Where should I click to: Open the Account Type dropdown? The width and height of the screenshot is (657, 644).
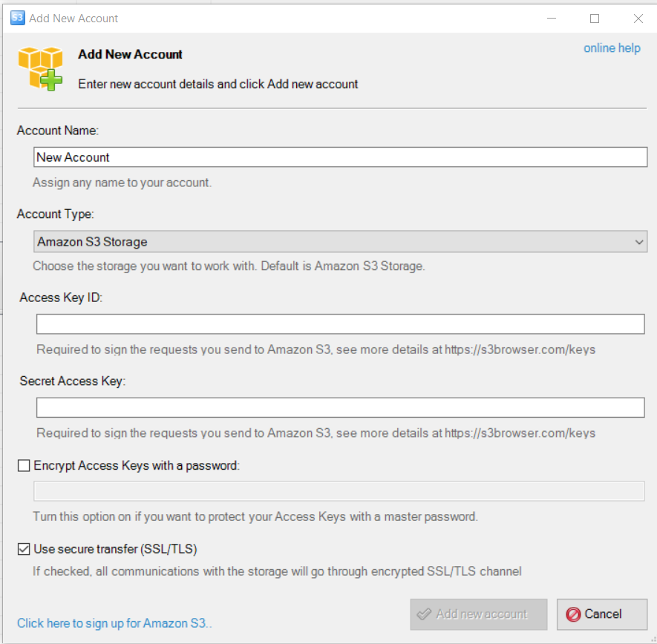[340, 242]
